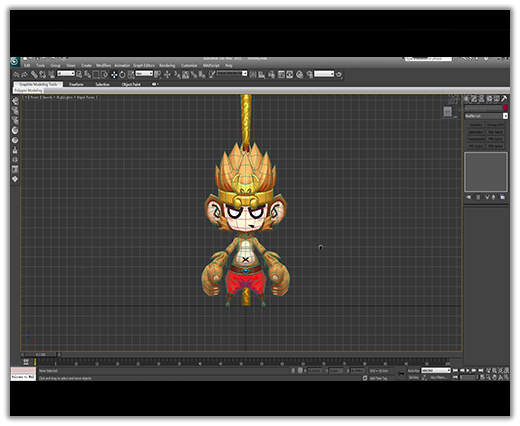520x426 pixels.
Task: Select the Select and Rotate tool
Action: (122, 75)
